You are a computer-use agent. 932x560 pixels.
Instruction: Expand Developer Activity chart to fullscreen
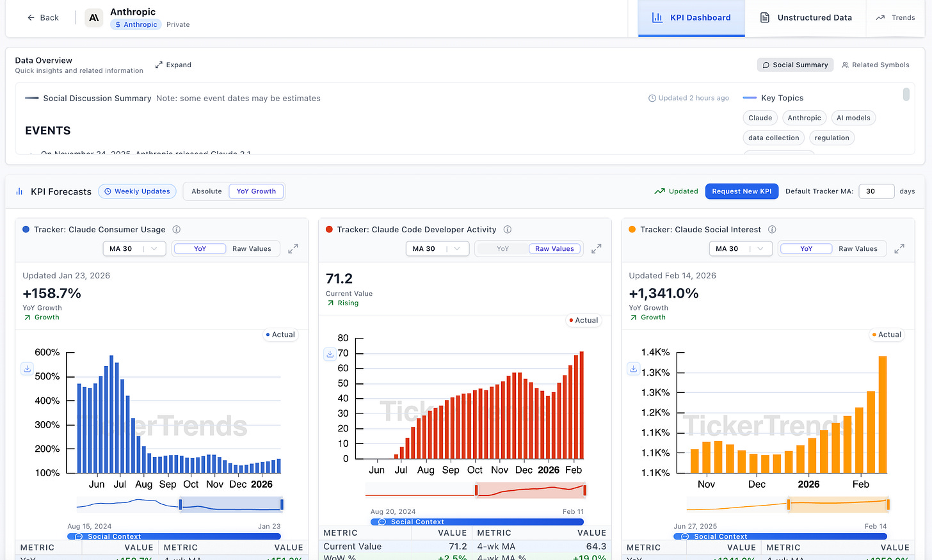point(596,249)
